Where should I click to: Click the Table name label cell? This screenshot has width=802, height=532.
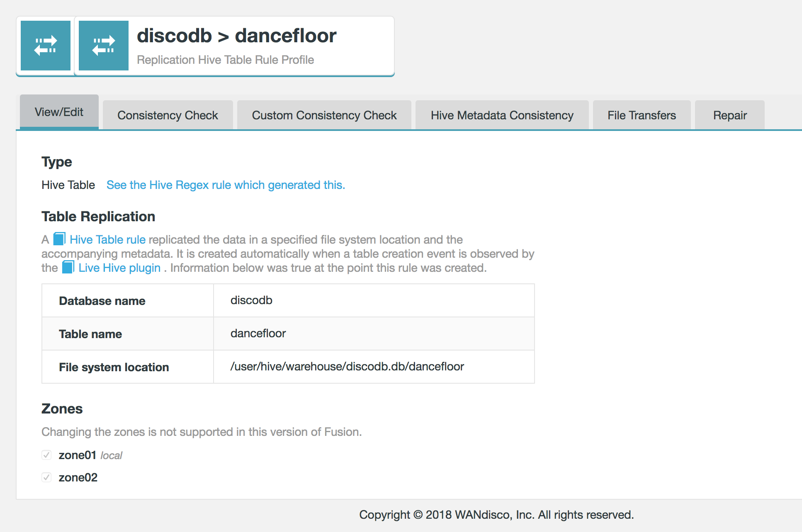tap(128, 334)
